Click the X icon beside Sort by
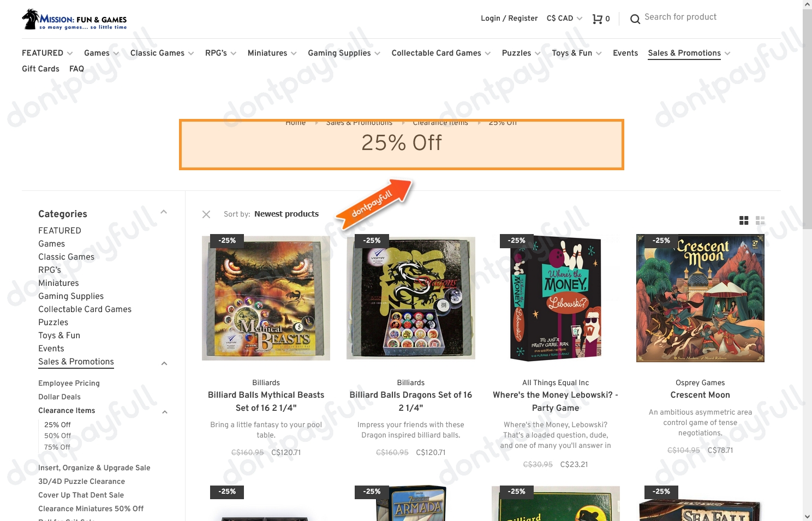 coord(206,214)
